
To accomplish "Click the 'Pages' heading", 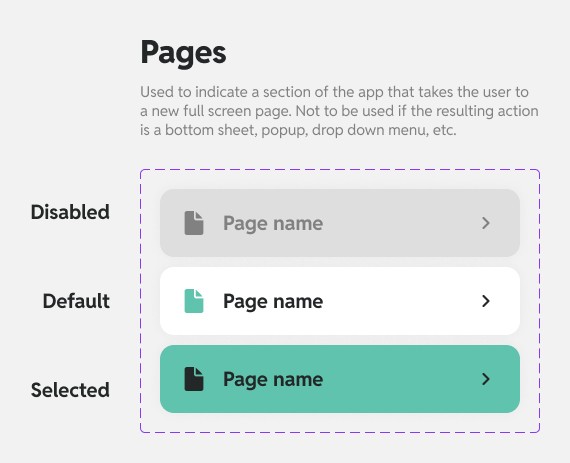I will click(183, 53).
